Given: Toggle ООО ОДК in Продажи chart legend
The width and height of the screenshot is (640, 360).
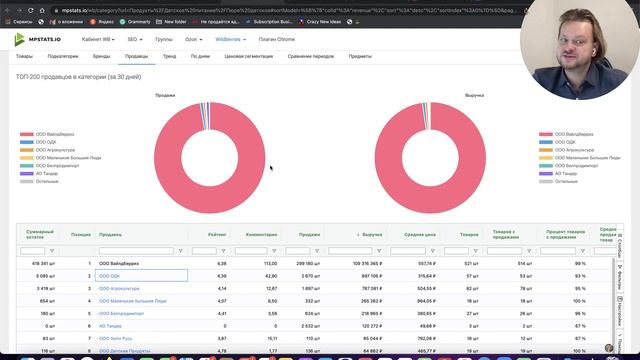Looking at the screenshot, I should pyautogui.click(x=38, y=142).
